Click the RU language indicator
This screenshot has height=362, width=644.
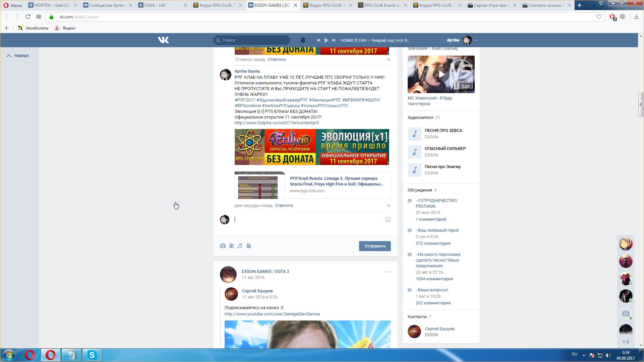(575, 354)
